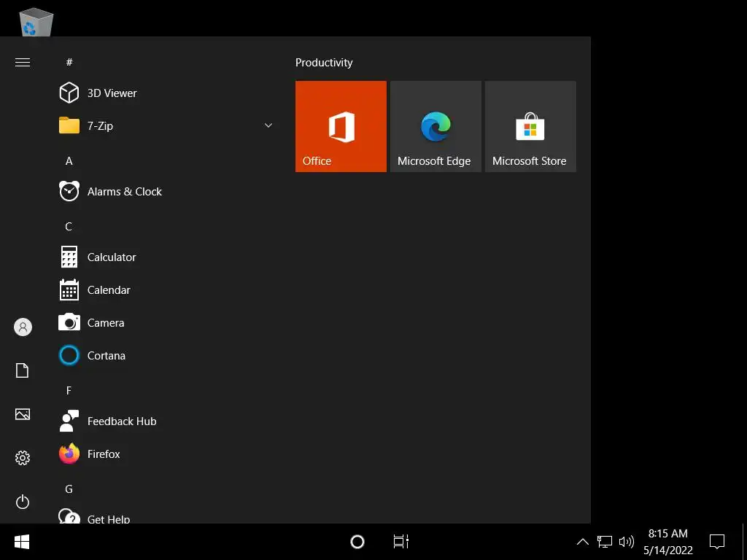Open the Calculator app

pos(164,257)
